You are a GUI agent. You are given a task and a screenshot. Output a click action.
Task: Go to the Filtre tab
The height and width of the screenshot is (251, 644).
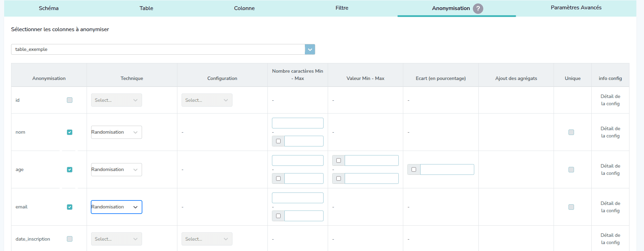click(x=342, y=8)
